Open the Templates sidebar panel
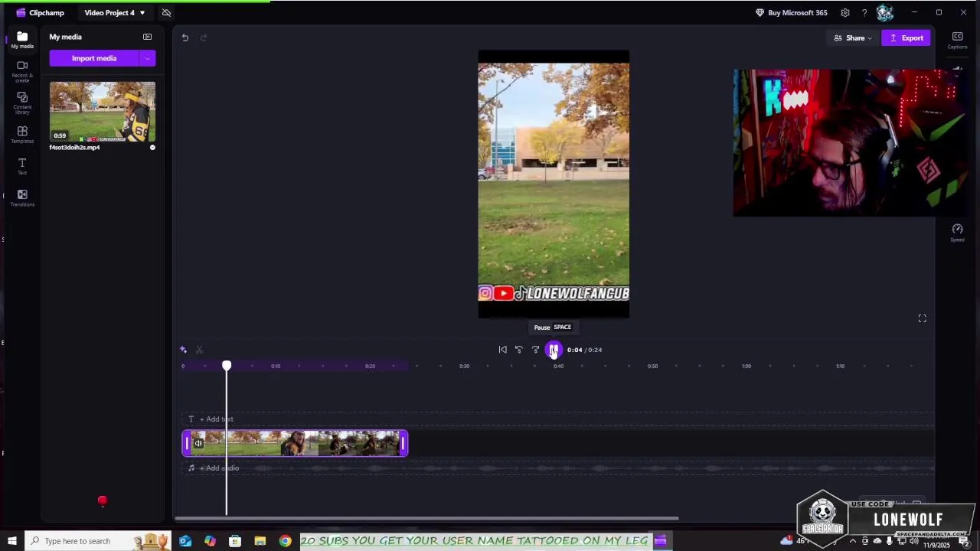The width and height of the screenshot is (980, 551). 22,135
